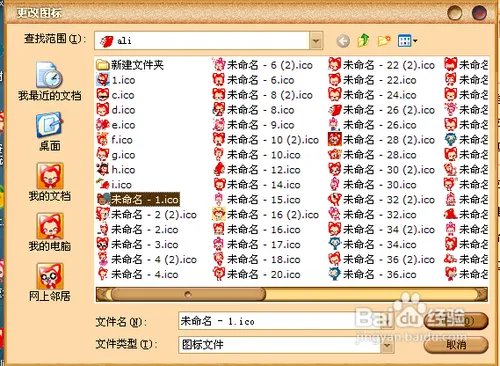Select file 未命名 - 22 (2).ico

point(382,65)
